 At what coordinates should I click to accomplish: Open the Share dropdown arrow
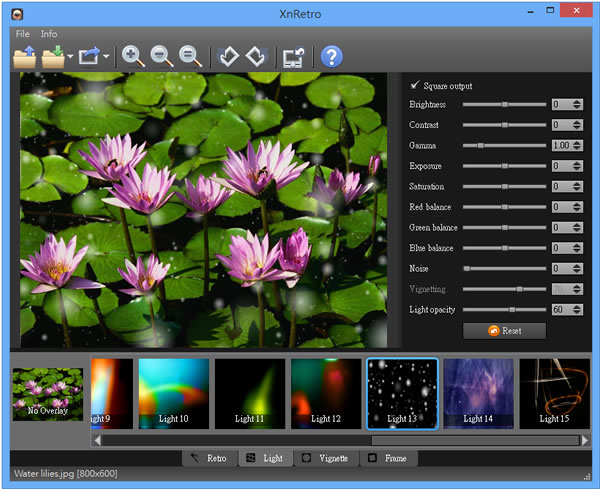[x=106, y=57]
